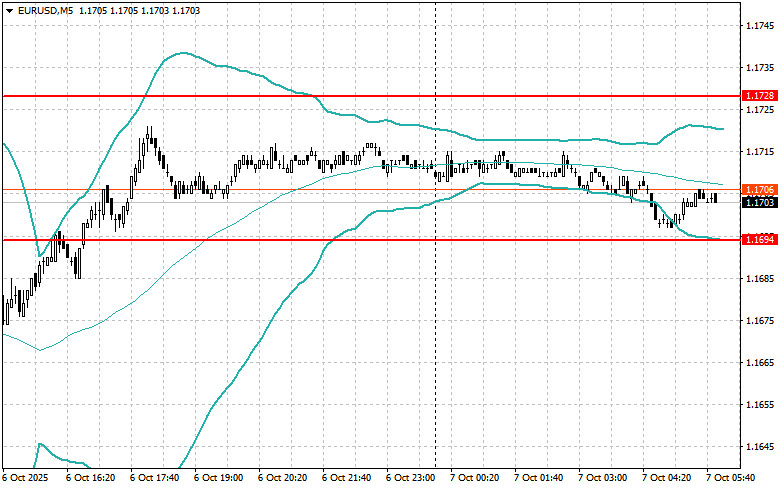This screenshot has height=489, width=781.
Task: Click the 7 Oct 05:40 time label
Action: pos(731,478)
